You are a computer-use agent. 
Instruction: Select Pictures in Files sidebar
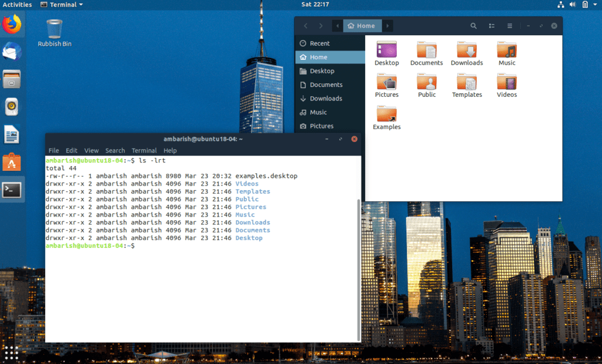tap(330, 126)
